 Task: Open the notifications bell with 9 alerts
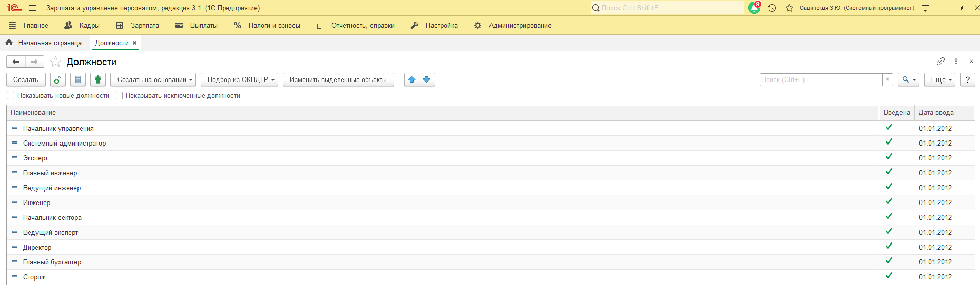point(754,8)
